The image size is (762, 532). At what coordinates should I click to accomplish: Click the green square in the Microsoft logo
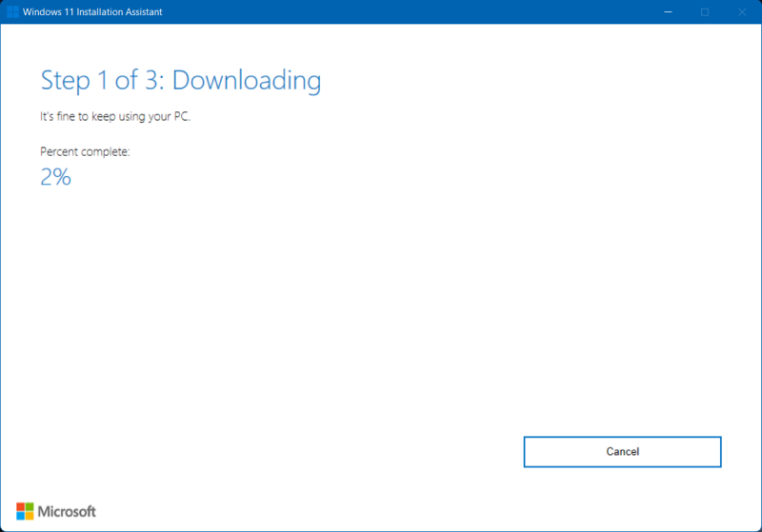tap(30, 506)
